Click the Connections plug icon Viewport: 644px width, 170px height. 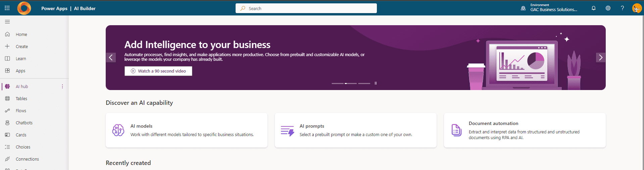[x=7, y=159]
